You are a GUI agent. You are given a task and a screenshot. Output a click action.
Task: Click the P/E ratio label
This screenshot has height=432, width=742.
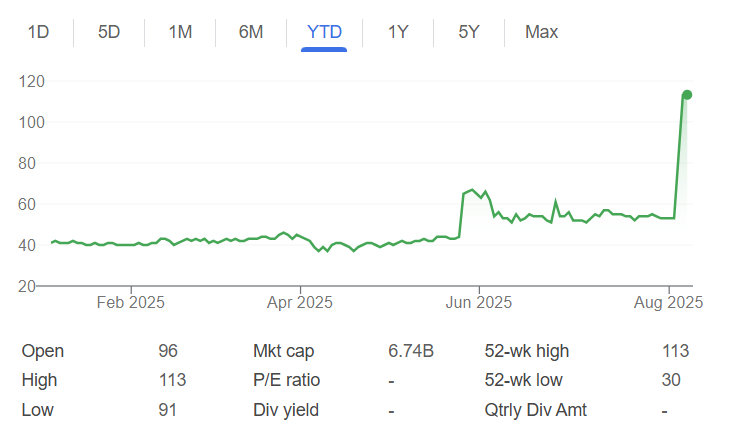tap(287, 380)
